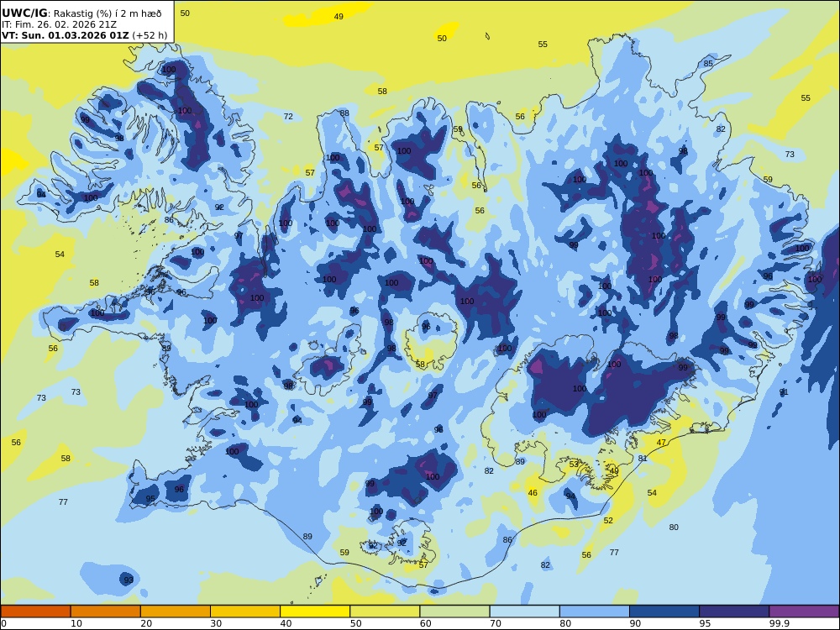This screenshot has width=840, height=630.
Task: Click the colorbar tick label '0'
Action: [3, 623]
